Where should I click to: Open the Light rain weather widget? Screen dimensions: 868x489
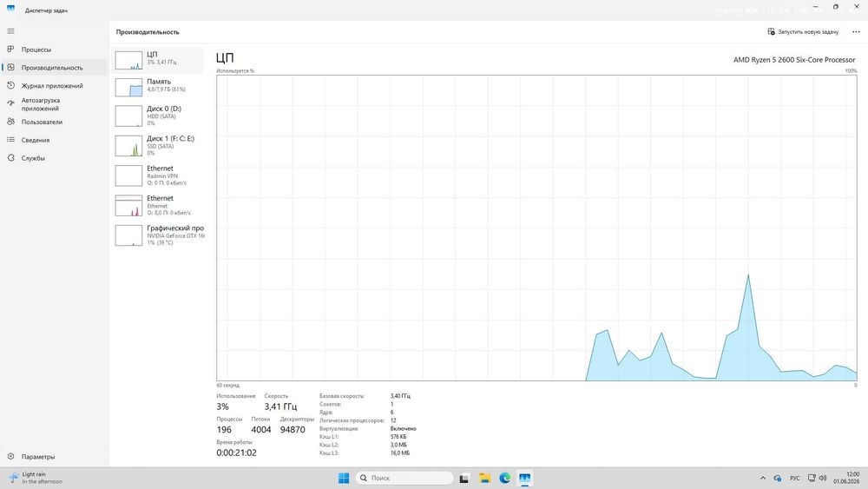pyautogui.click(x=36, y=478)
